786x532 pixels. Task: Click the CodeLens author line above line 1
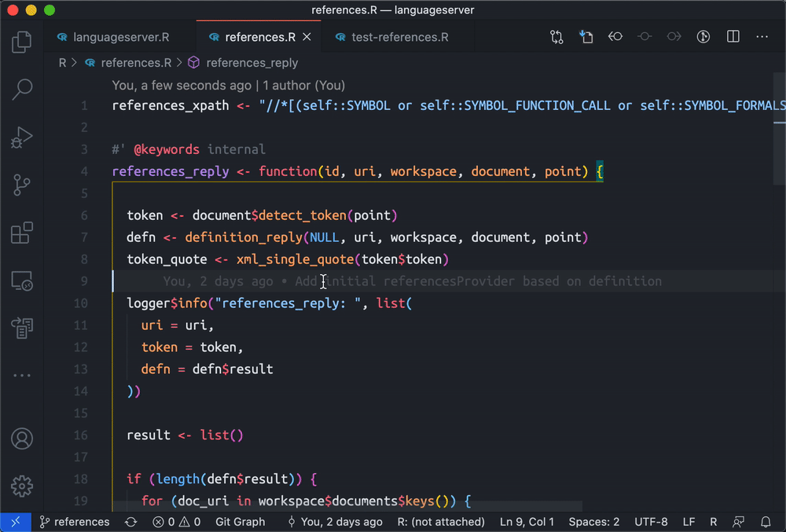229,85
